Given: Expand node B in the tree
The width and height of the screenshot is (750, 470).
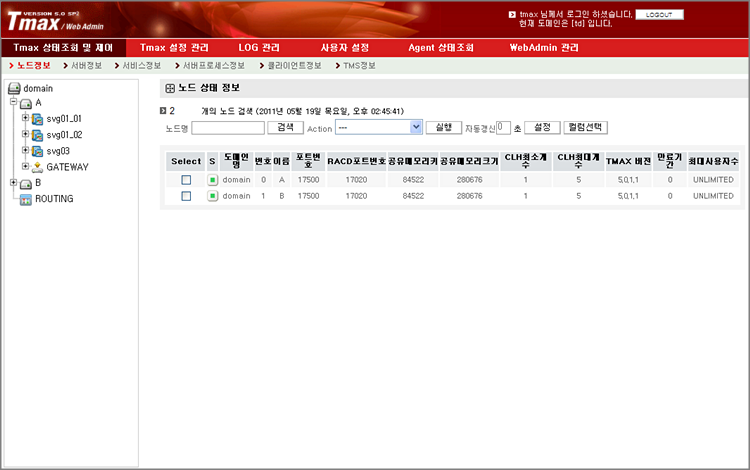Looking at the screenshot, I should coord(13,182).
